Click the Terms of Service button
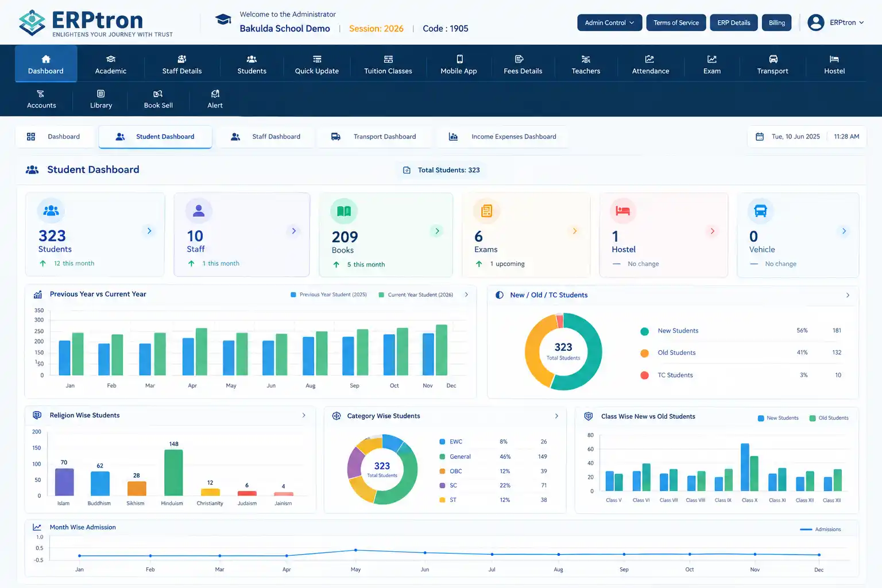The height and width of the screenshot is (588, 882). (676, 22)
